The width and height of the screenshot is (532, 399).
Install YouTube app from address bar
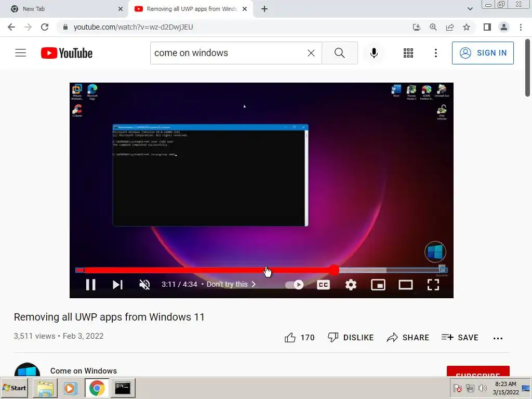[417, 27]
